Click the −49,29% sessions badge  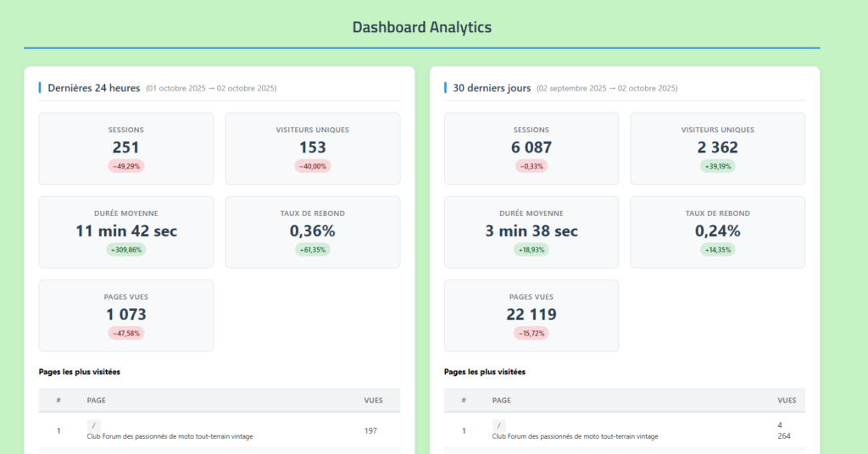pos(126,166)
